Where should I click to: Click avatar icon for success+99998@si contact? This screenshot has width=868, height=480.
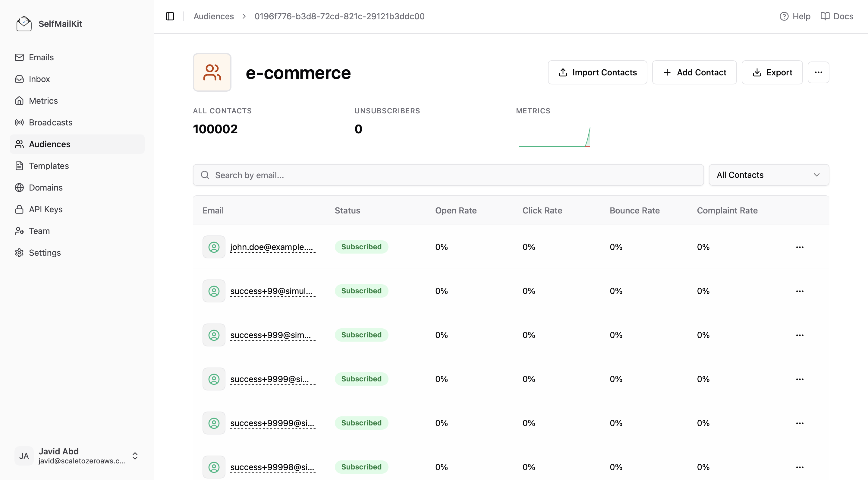[214, 467]
